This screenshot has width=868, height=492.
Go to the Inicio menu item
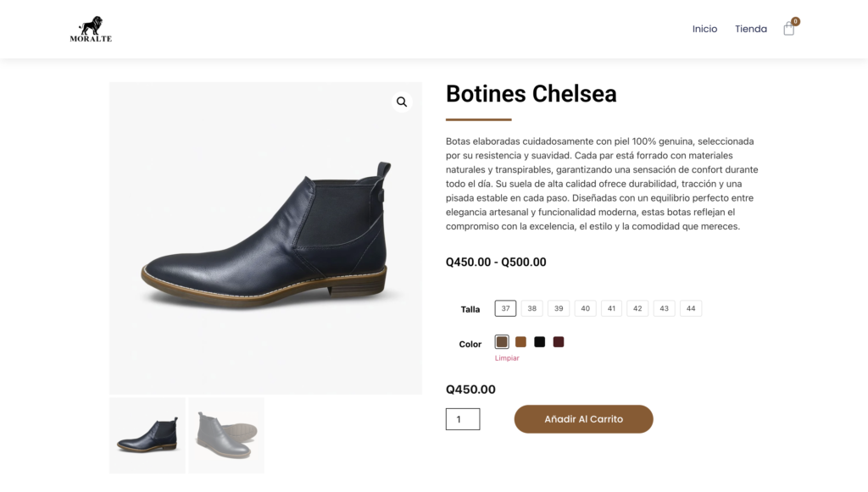pos(704,29)
